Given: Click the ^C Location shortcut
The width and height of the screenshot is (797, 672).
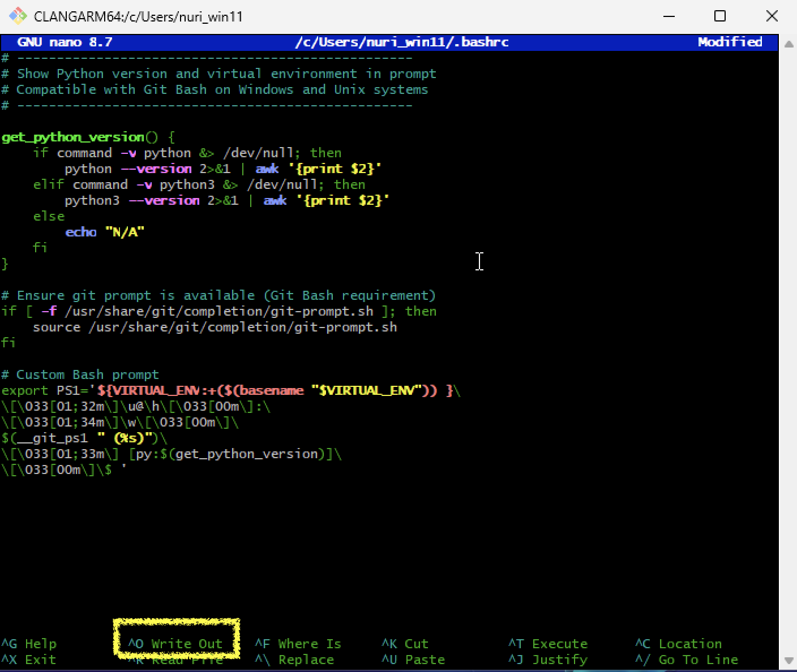Looking at the screenshot, I should (x=679, y=644).
